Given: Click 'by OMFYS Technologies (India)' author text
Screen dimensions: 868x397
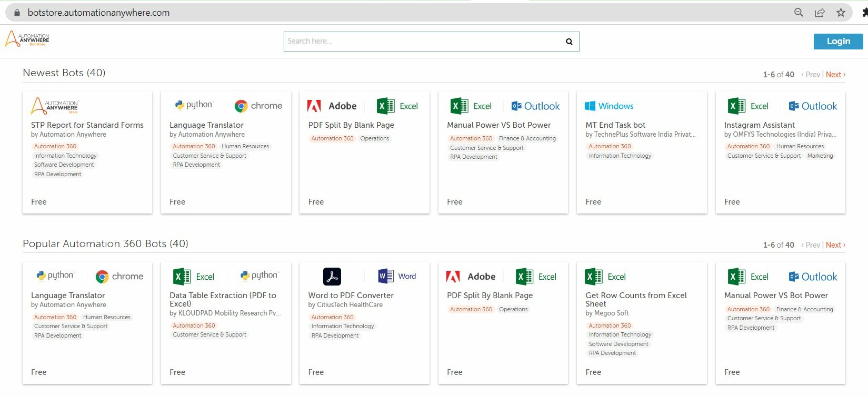Looking at the screenshot, I should coord(780,135).
